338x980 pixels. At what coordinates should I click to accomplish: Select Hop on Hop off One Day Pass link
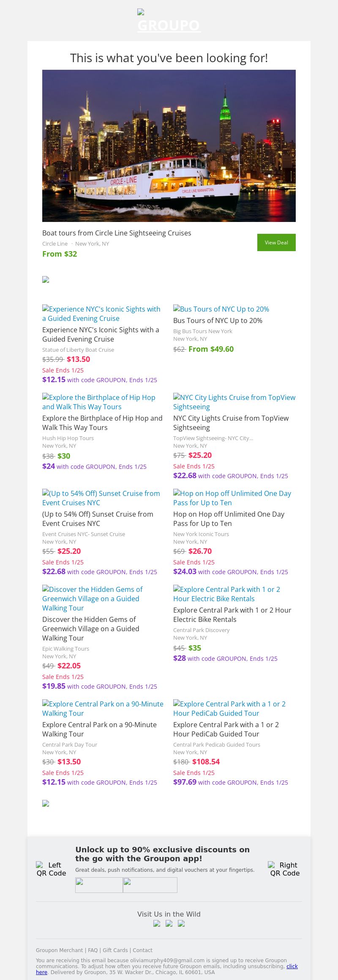tap(232, 498)
